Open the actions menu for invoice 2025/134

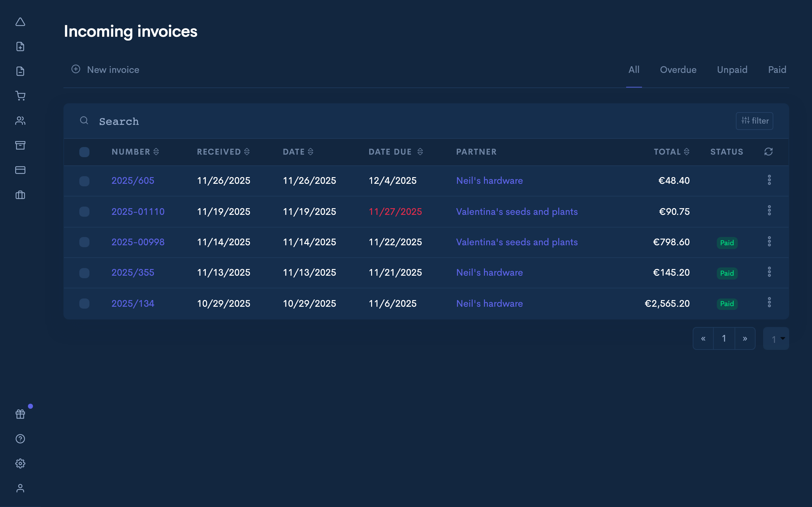769,302
